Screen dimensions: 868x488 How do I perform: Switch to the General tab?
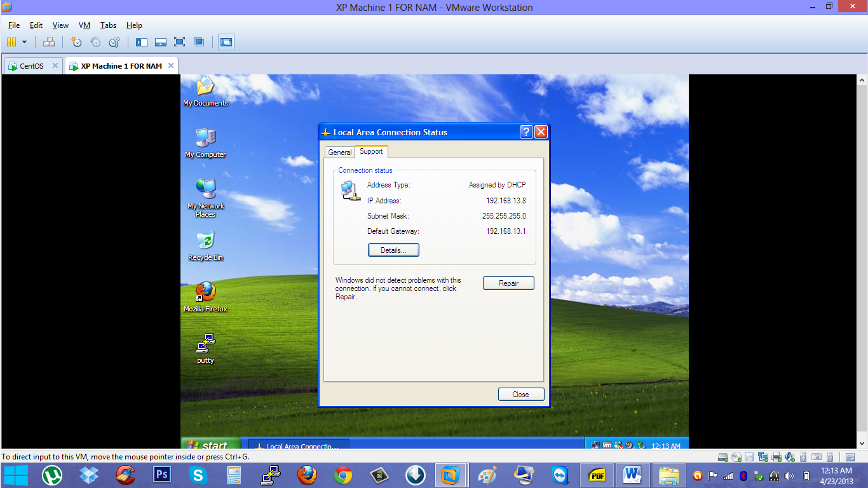pos(340,152)
